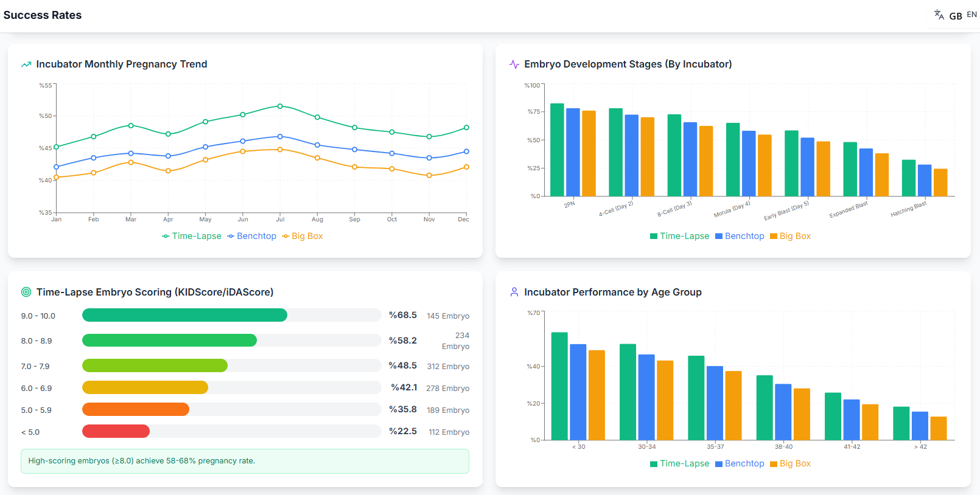Toggle Benchtop in Age Group chart legend
This screenshot has height=495, width=980.
click(x=740, y=463)
